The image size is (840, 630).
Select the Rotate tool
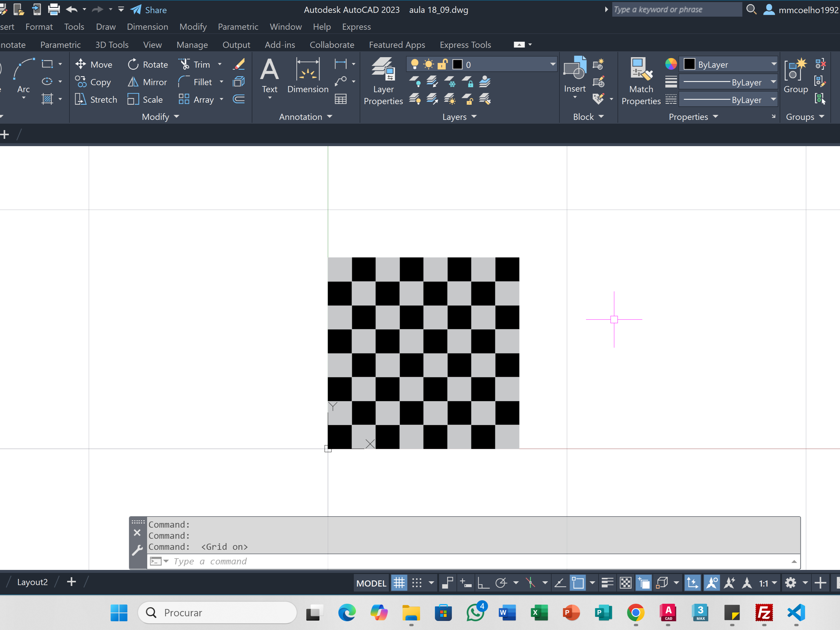148,64
